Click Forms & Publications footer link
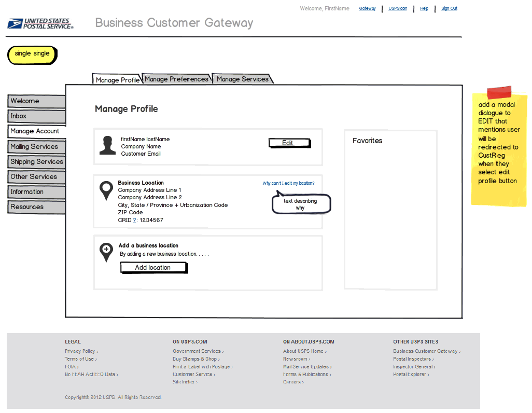The image size is (532, 413). [x=307, y=374]
